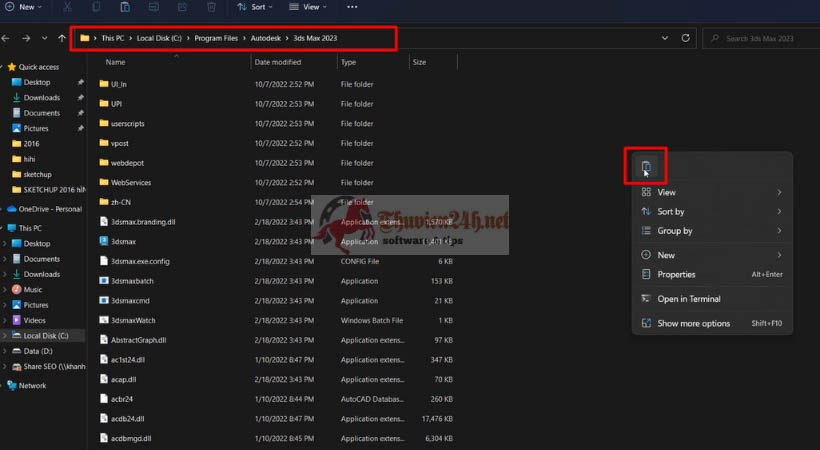The image size is (820, 450).
Task: Choose Properties from the context menu
Action: tap(676, 274)
